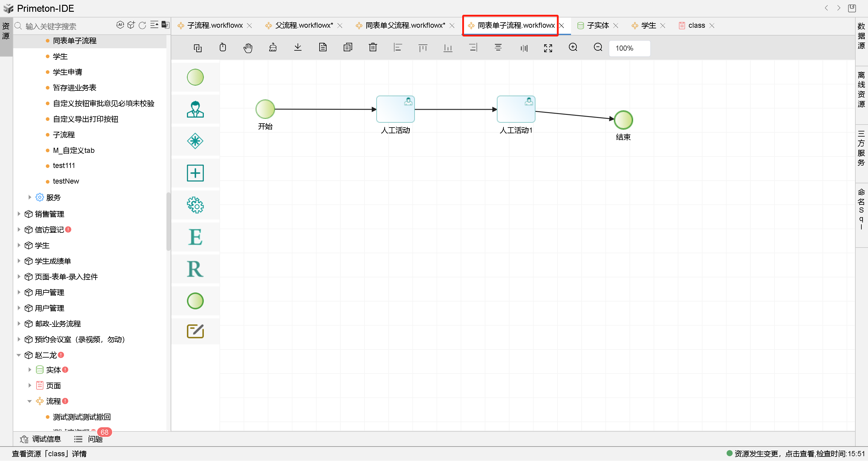Click the delete trash icon in toolbar

click(373, 48)
